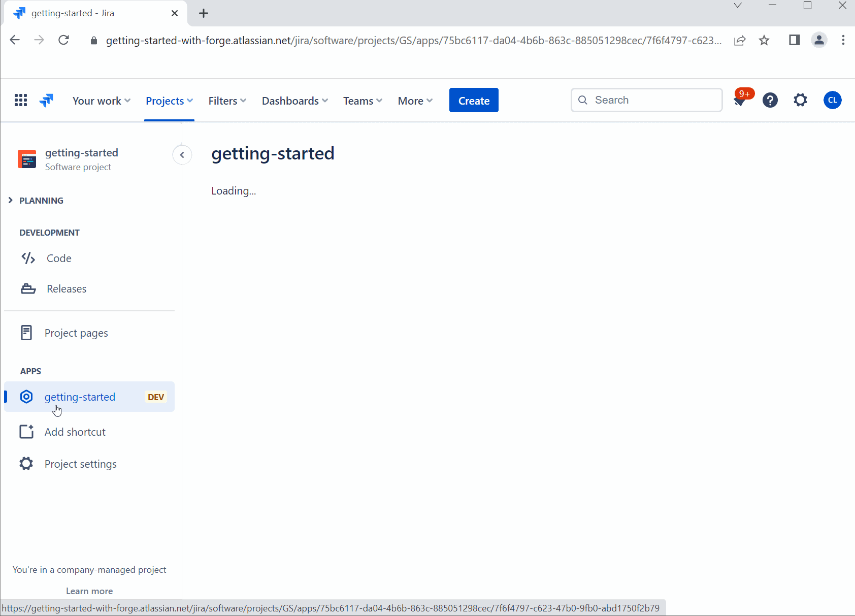
Task: Open the notifications bell with 9+ badge
Action: point(739,100)
